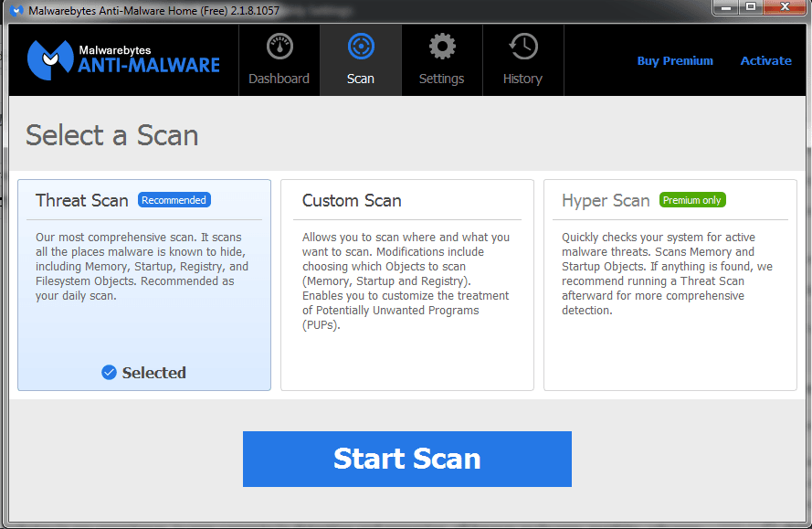Open the Settings tab label
Viewport: 812px width, 529px height.
click(441, 79)
